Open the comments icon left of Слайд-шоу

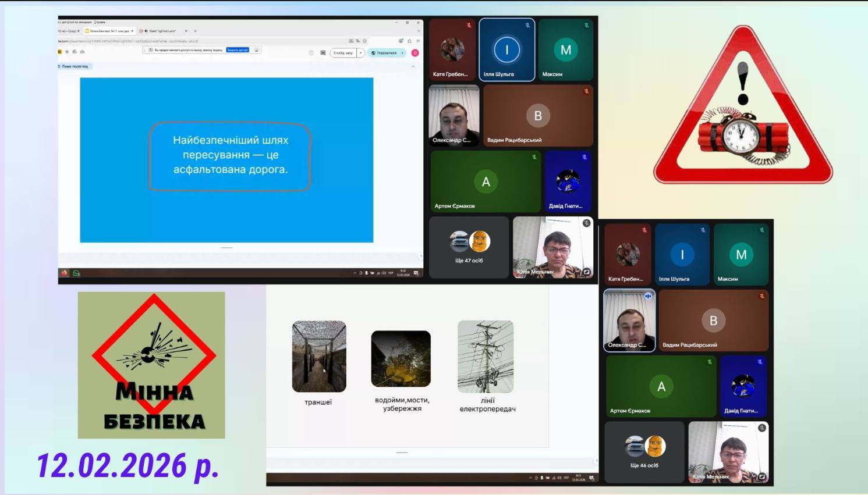point(323,53)
